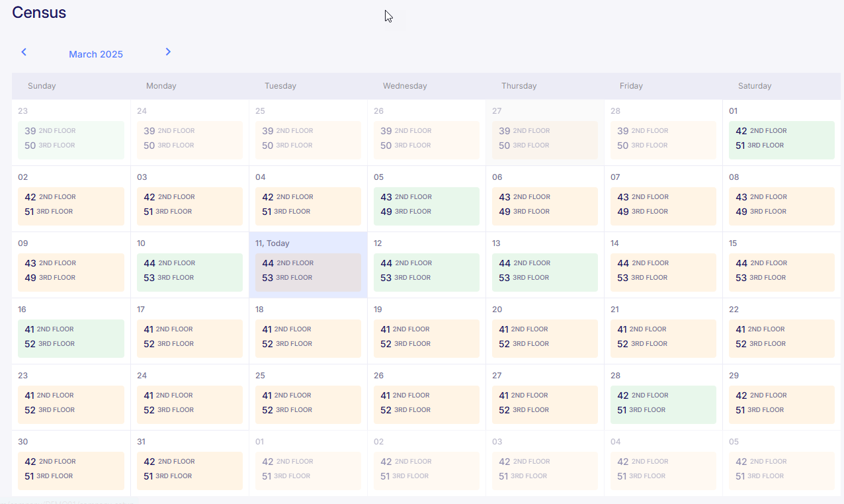The image size is (844, 504).
Task: Open census card for March 09
Action: 71,273
